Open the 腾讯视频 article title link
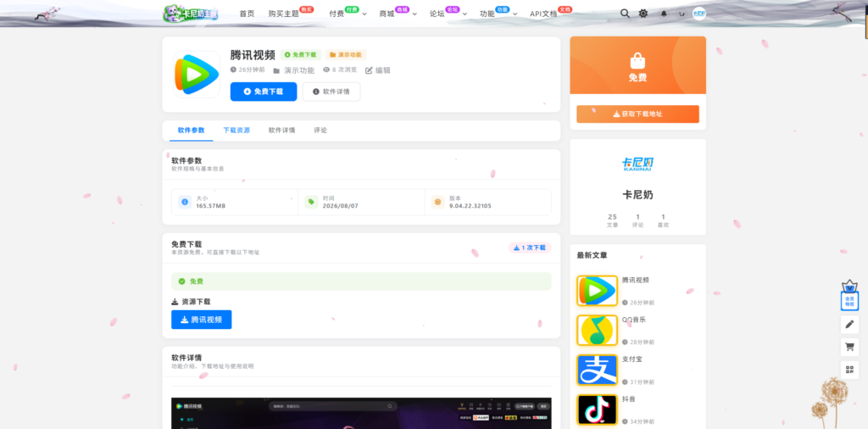This screenshot has height=429, width=868. click(x=635, y=280)
